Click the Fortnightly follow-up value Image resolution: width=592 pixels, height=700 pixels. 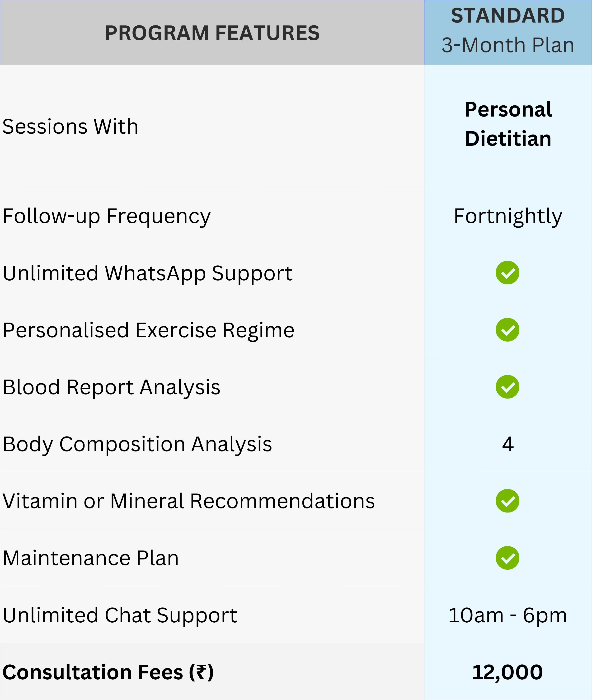(x=508, y=216)
